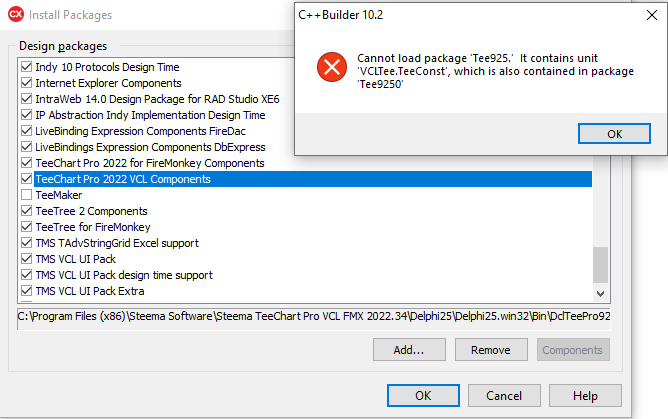This screenshot has width=668, height=419.
Task: Click the Add... button
Action: coord(409,350)
